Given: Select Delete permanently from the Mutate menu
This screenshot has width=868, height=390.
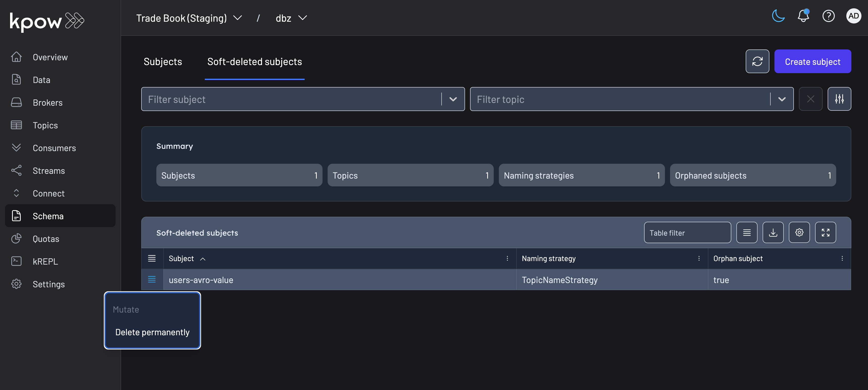Looking at the screenshot, I should click(152, 332).
